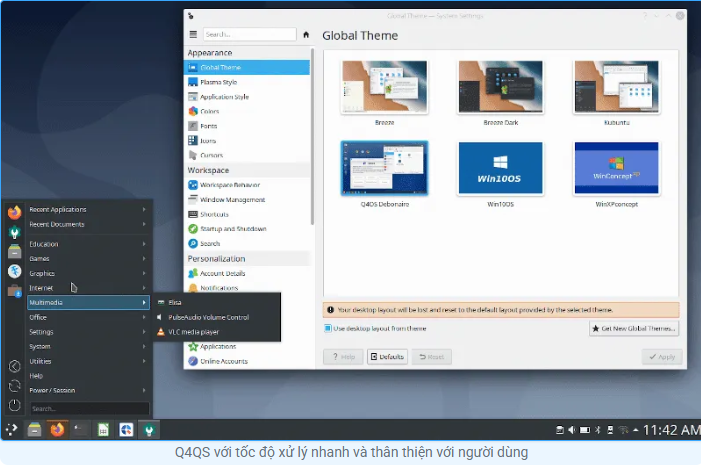Choose the WinXPconcept theme thumbnail
Viewport: 701px width, 467px height.
tap(617, 168)
